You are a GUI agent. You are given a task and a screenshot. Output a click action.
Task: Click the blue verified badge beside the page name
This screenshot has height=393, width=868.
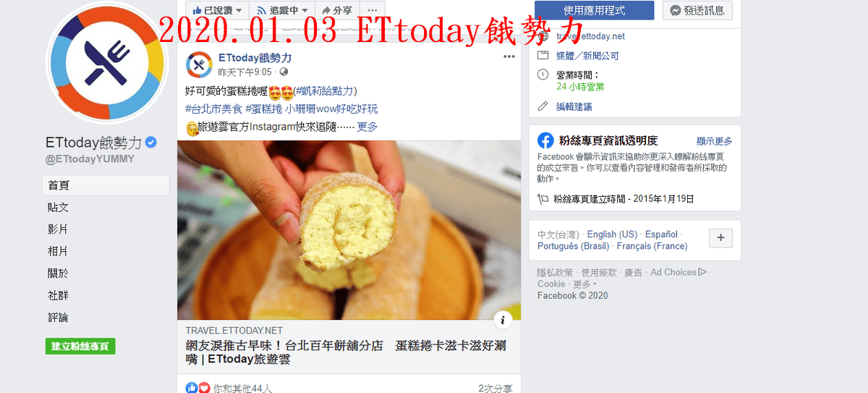(x=151, y=142)
